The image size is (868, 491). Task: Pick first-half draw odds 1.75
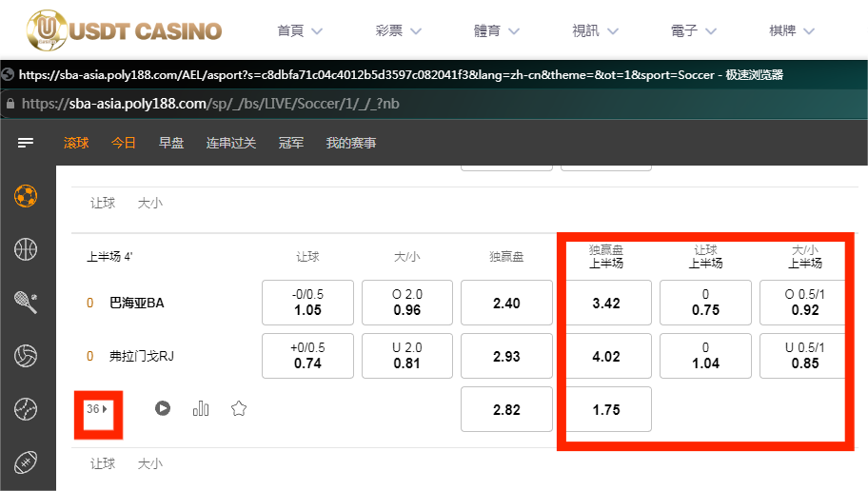(x=606, y=409)
